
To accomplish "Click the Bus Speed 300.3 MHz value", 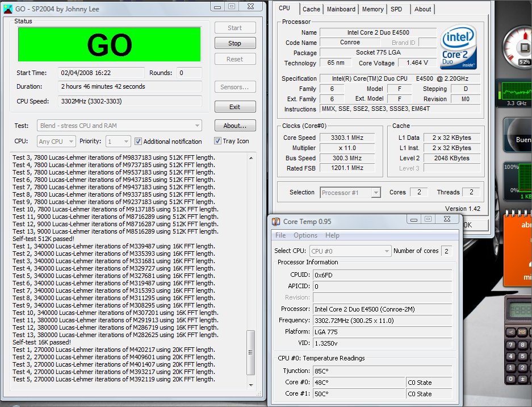I will point(347,158).
